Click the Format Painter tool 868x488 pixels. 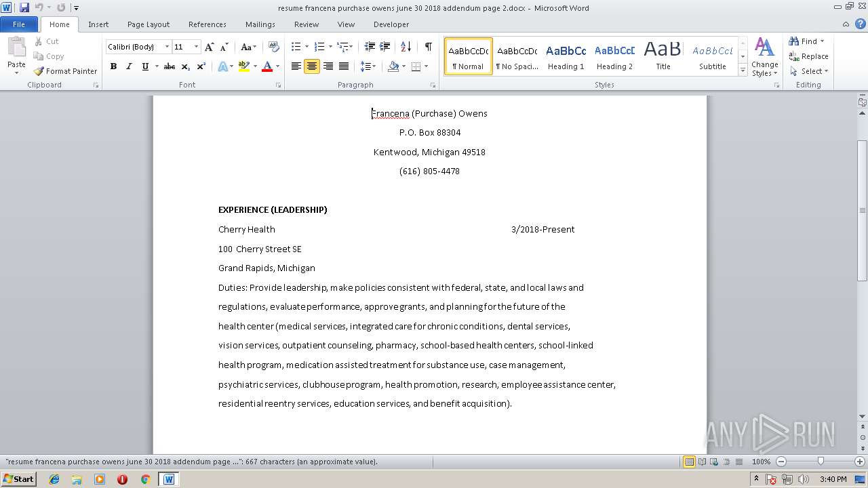click(65, 71)
